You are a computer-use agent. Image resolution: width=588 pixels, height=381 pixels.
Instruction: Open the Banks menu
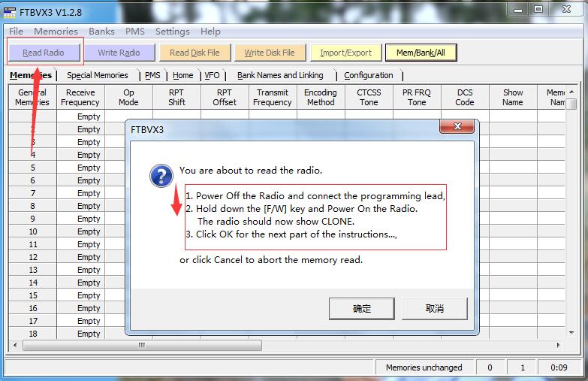tap(101, 32)
